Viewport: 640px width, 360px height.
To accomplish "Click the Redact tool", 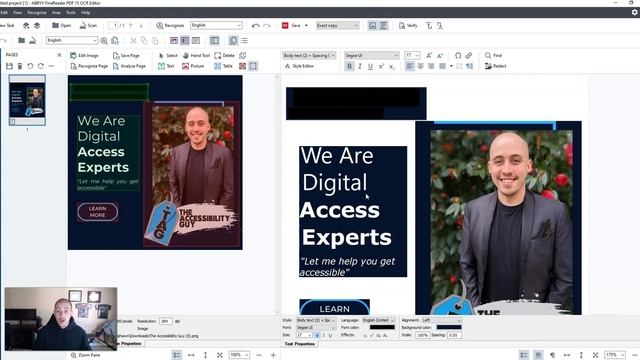I will click(x=495, y=66).
